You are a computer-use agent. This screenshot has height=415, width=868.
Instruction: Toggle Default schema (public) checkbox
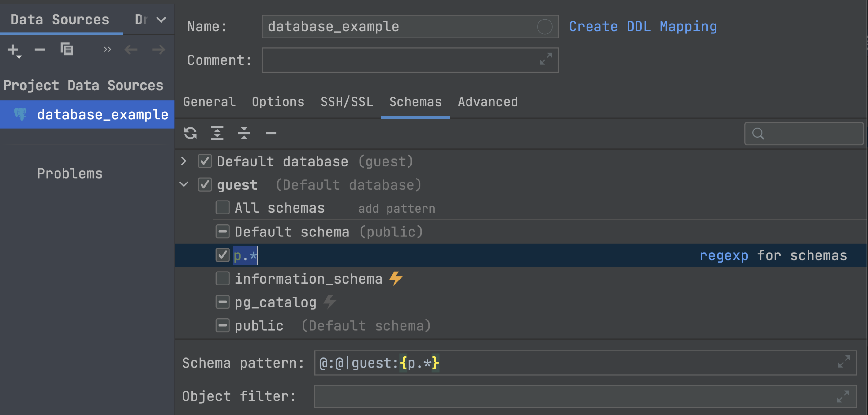click(222, 232)
